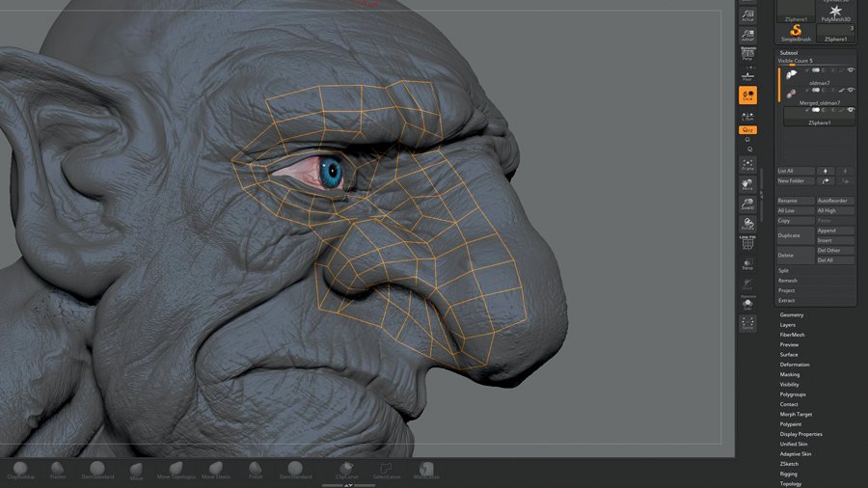
Task: Hide the ZSphere1 subtool via eye icon
Action: point(851,110)
